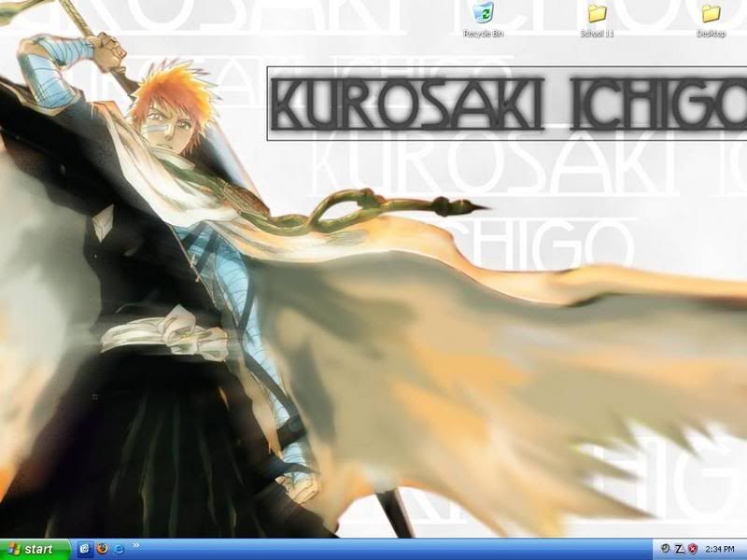This screenshot has width=747, height=560.
Task: Open the ZoneAlarm tray icon
Action: [680, 549]
